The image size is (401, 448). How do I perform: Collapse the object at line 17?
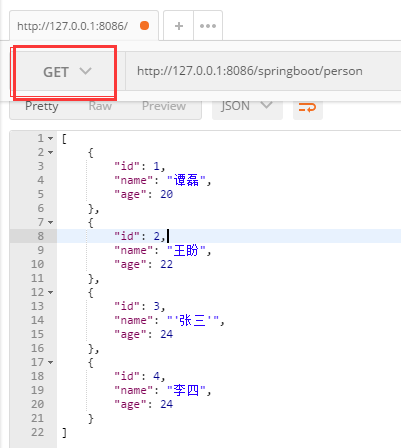[x=50, y=362]
